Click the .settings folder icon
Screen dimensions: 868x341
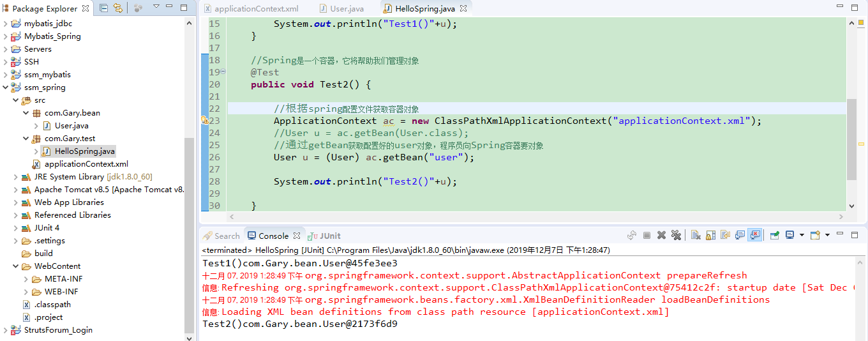pos(26,241)
